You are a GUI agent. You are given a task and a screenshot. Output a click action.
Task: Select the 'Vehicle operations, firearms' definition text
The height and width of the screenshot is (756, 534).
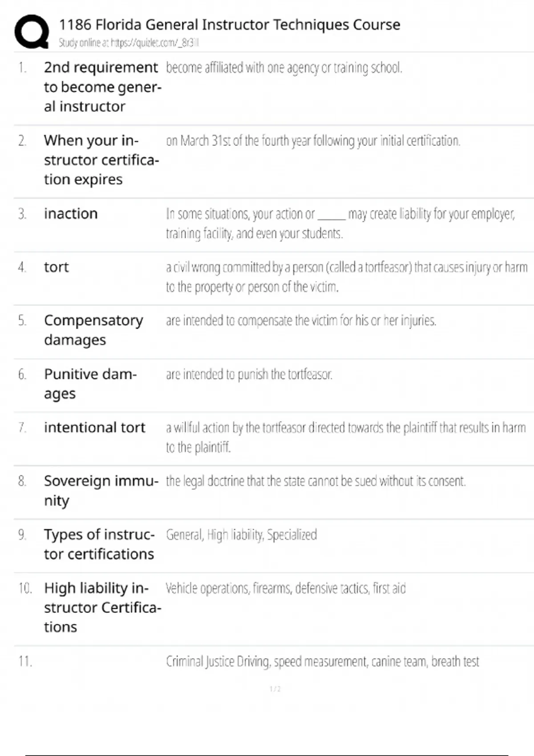click(x=285, y=589)
